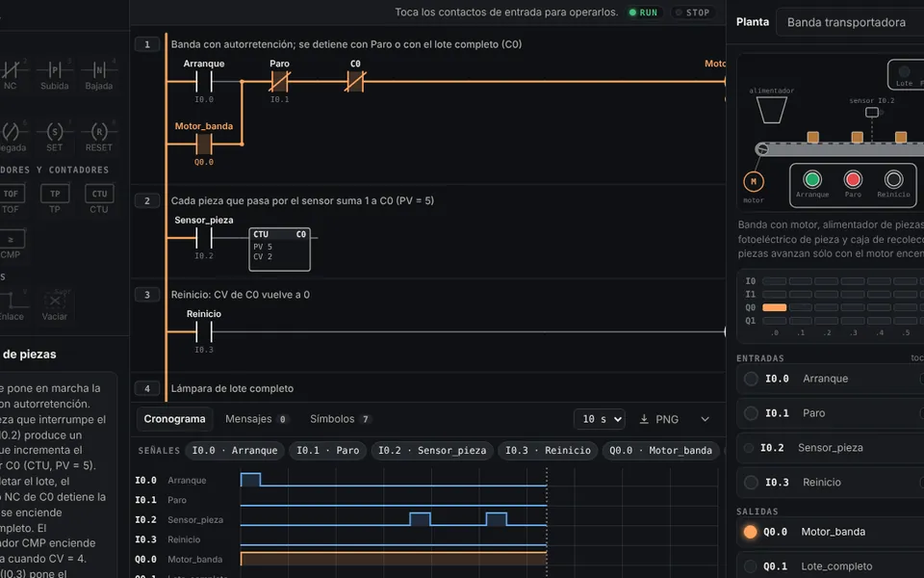Click the Arranque contact in rung 1

point(204,81)
